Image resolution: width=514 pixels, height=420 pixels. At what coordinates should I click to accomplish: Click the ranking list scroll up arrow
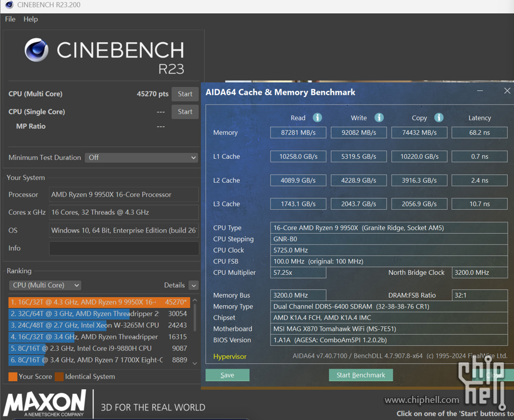click(x=195, y=300)
